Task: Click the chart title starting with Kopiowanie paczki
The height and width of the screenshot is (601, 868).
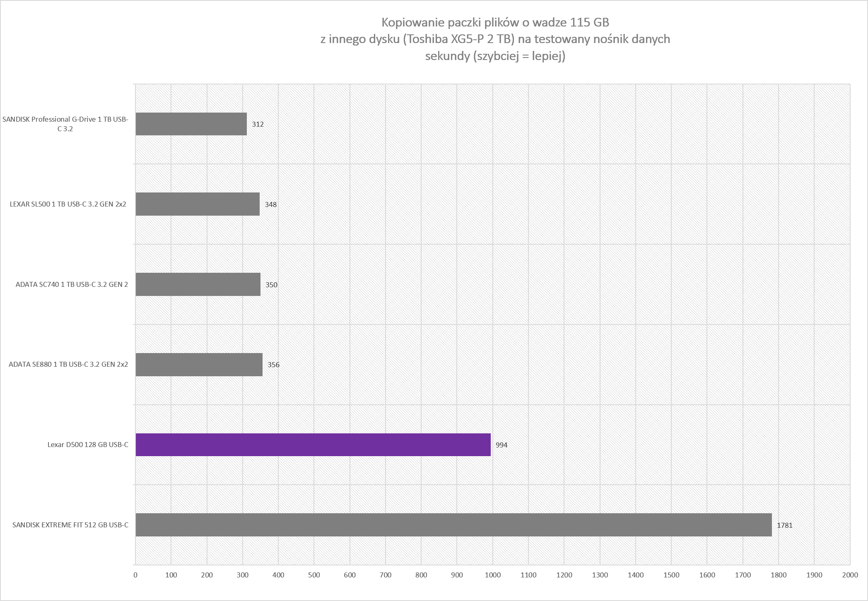Action: click(x=495, y=39)
